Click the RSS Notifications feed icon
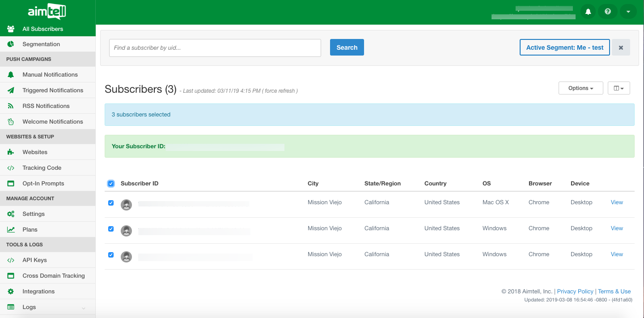This screenshot has width=644, height=318. coord(11,106)
